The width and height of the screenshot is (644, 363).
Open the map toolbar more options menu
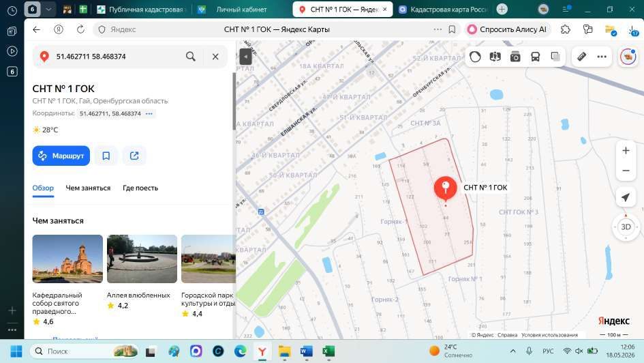(x=602, y=57)
